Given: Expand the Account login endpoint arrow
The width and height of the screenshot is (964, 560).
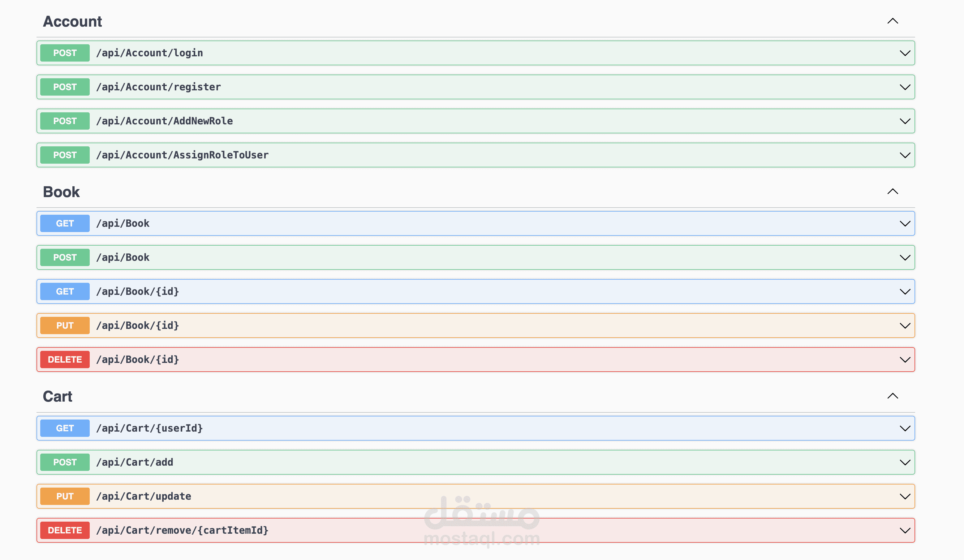Looking at the screenshot, I should tap(905, 53).
